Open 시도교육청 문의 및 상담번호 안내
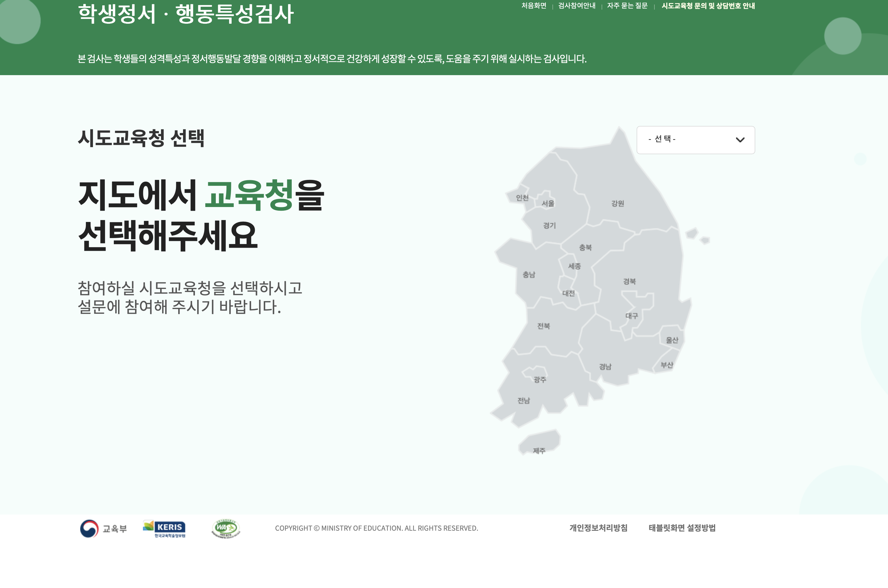The width and height of the screenshot is (888, 588). 708,6
